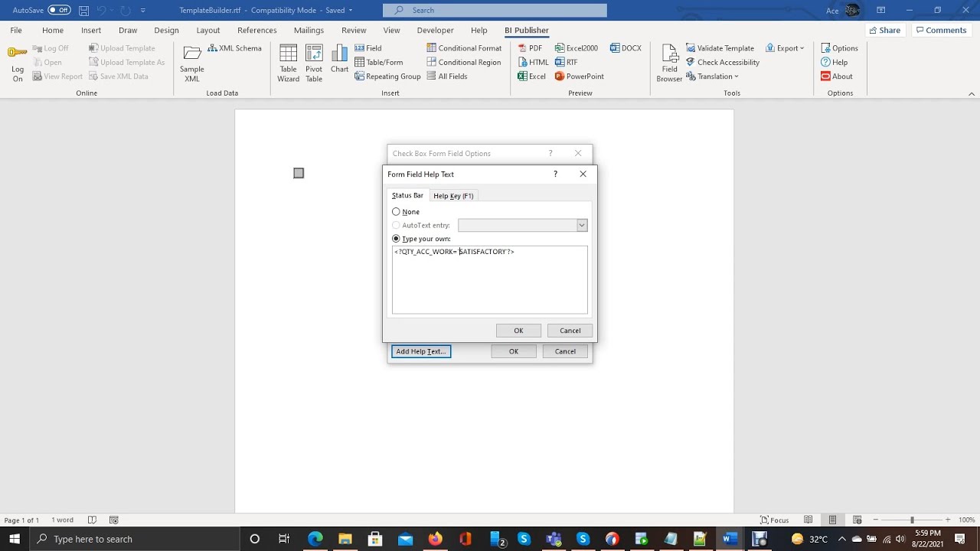This screenshot has height=551, width=980.
Task: Open BI Publisher About info
Action: click(x=836, y=77)
